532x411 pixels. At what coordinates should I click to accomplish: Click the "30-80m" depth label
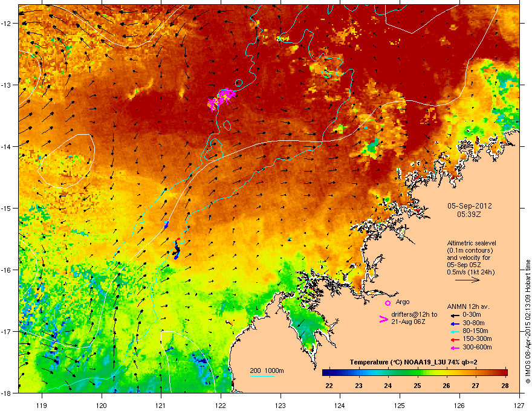point(473,323)
